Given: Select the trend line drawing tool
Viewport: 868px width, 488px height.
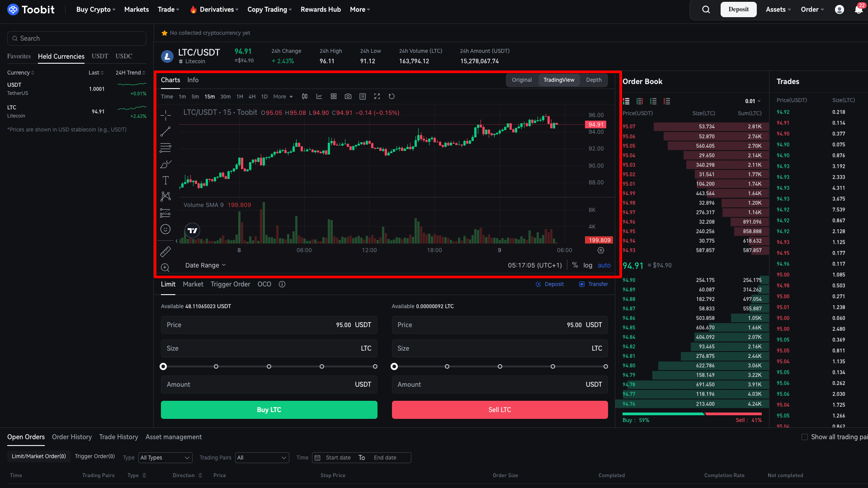Looking at the screenshot, I should [x=165, y=131].
